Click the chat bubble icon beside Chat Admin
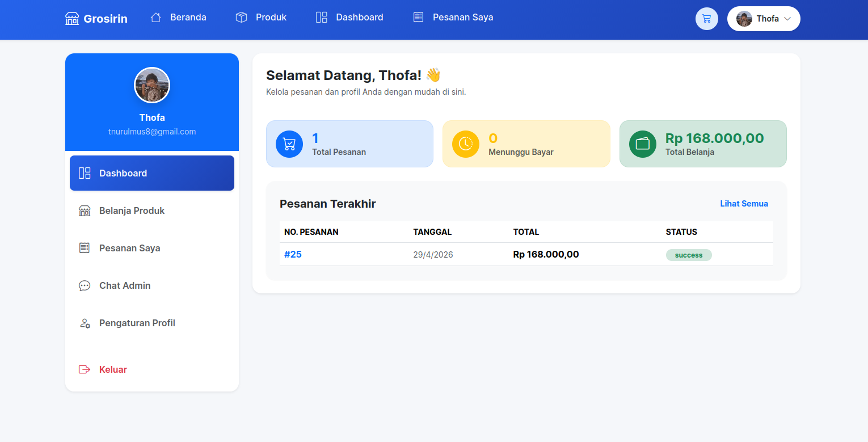Image resolution: width=868 pixels, height=442 pixels. tap(85, 285)
